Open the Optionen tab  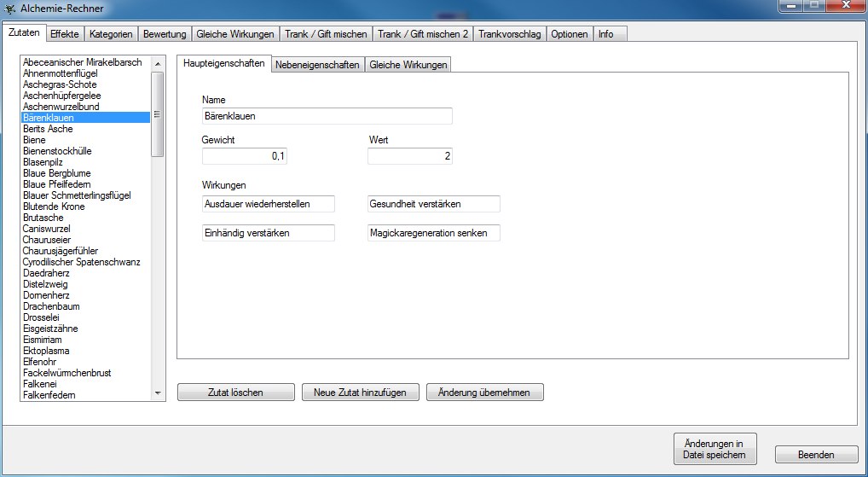pos(569,34)
